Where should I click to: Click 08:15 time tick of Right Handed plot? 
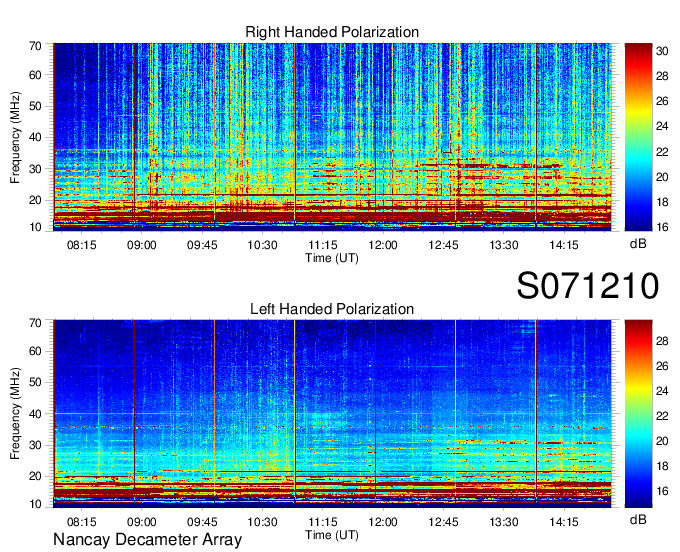82,245
